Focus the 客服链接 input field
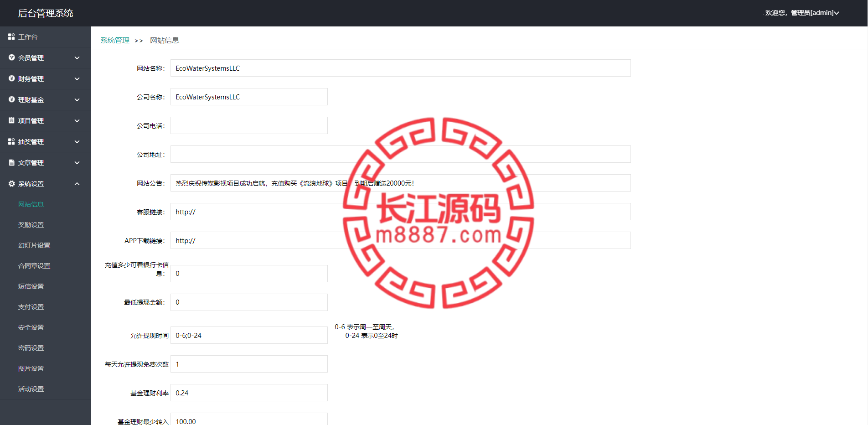Screen dimensions: 868x425 401,212
